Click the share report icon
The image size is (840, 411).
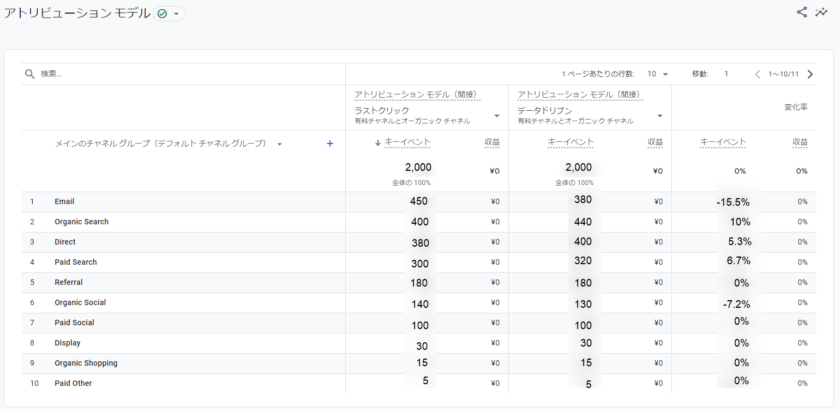[x=801, y=13]
